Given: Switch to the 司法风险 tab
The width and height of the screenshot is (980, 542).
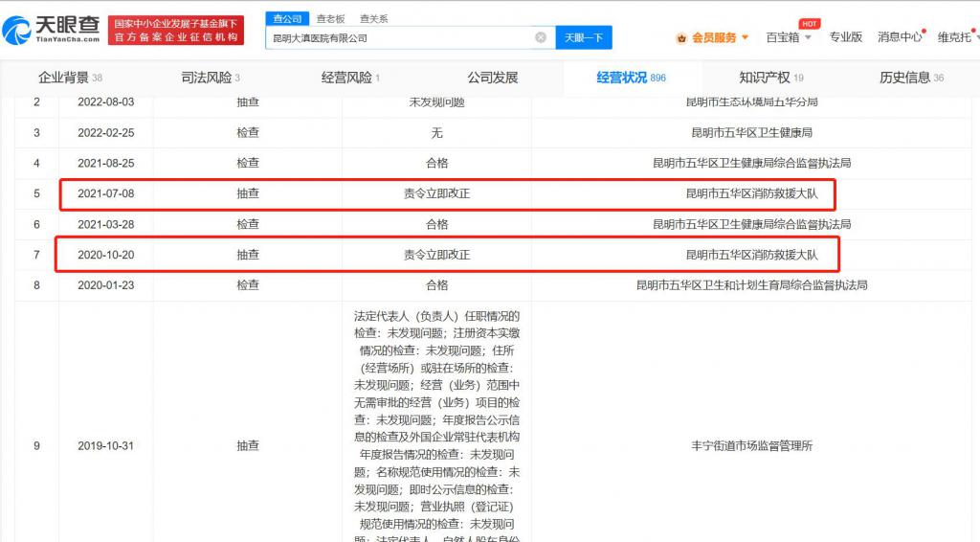Looking at the screenshot, I should point(211,78).
